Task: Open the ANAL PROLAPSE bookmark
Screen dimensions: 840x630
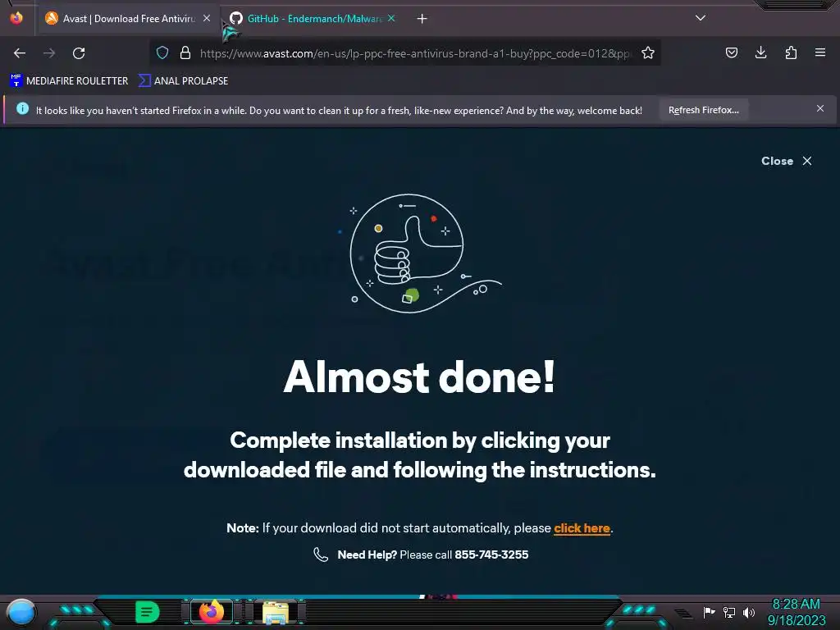Action: 183,81
